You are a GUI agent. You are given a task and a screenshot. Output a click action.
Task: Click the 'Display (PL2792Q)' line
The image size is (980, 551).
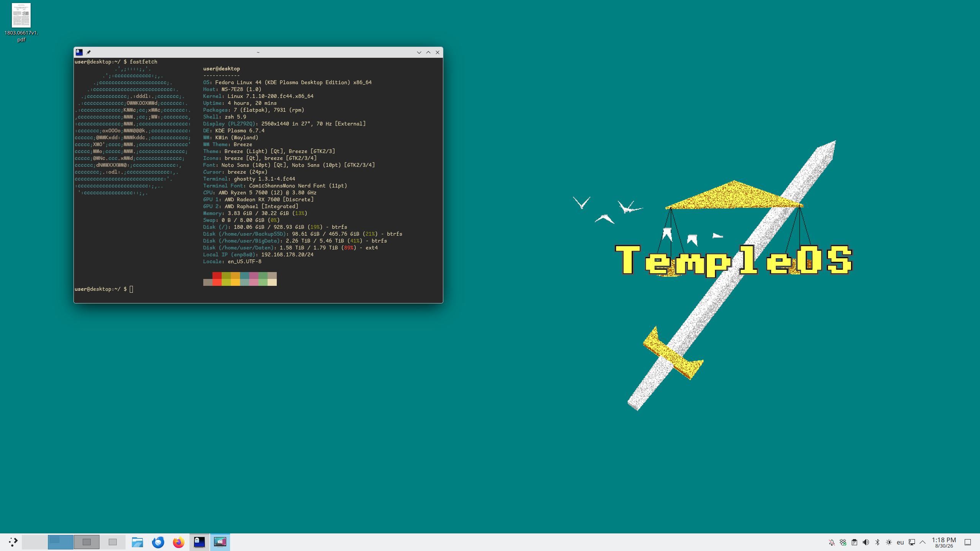[x=284, y=124]
